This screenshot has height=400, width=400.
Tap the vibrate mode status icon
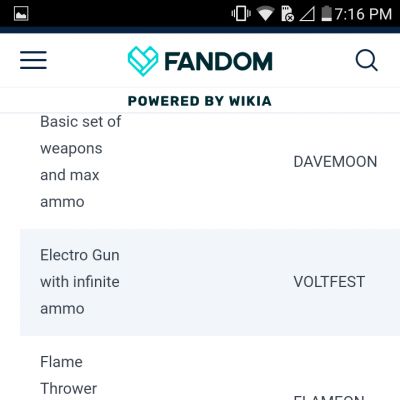[241, 14]
